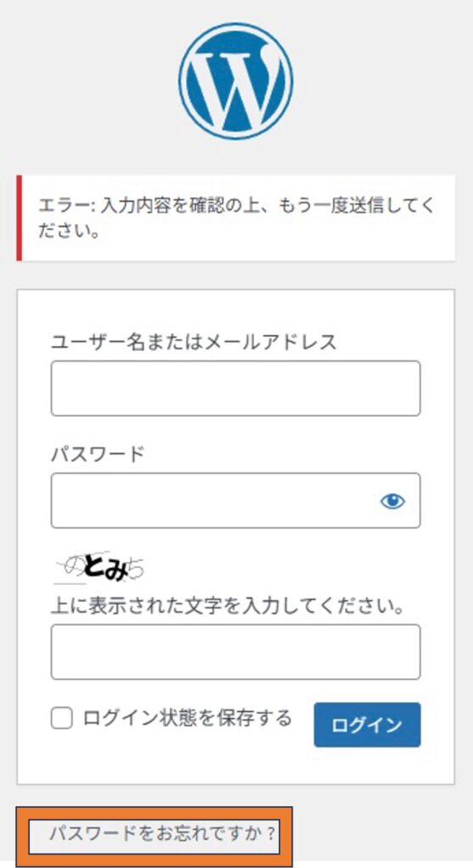The width and height of the screenshot is (473, 868).
Task: Enable the ログイン状態を保存する checkbox
Action: 62,719
